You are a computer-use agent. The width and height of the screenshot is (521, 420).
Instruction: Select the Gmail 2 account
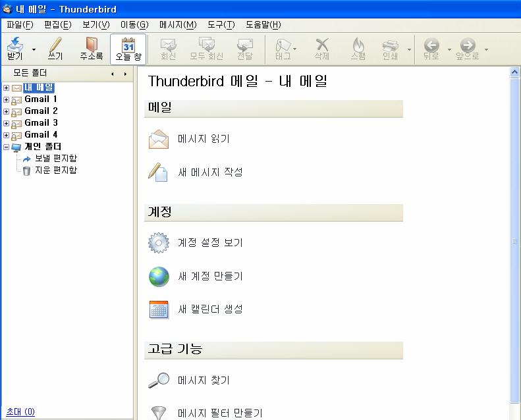41,111
